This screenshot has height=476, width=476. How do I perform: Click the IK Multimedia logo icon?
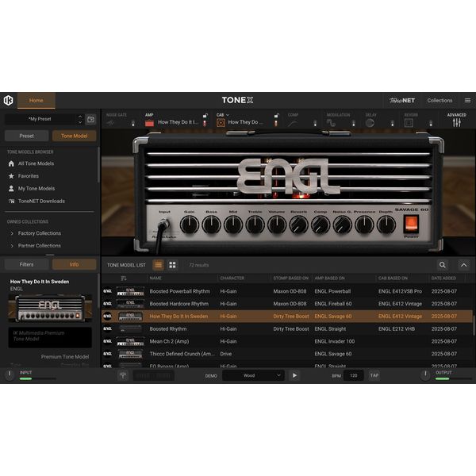pos(8,100)
